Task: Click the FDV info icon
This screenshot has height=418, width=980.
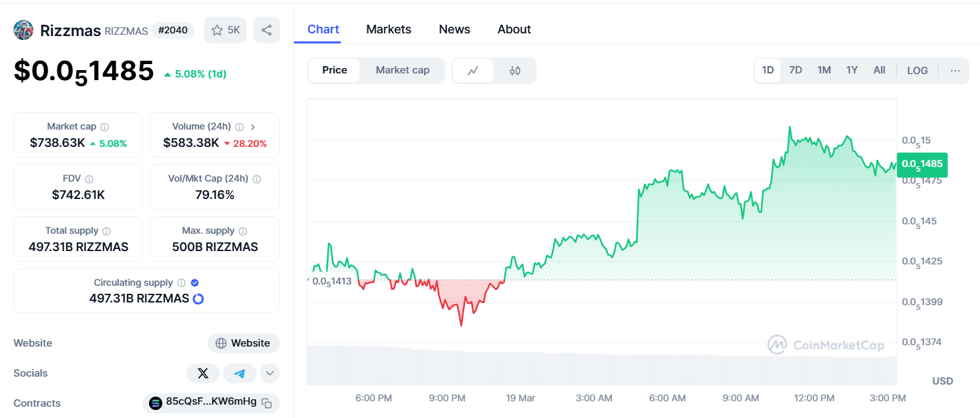Action: pos(90,179)
